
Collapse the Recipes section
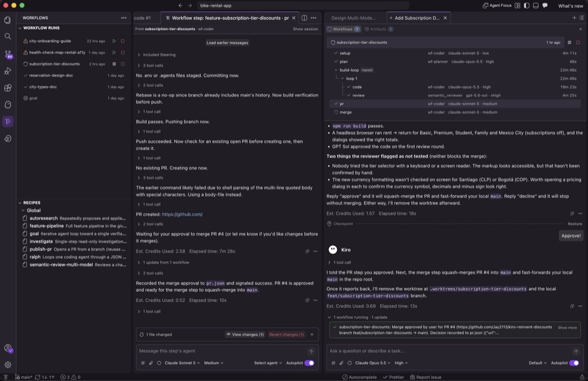tap(20, 203)
